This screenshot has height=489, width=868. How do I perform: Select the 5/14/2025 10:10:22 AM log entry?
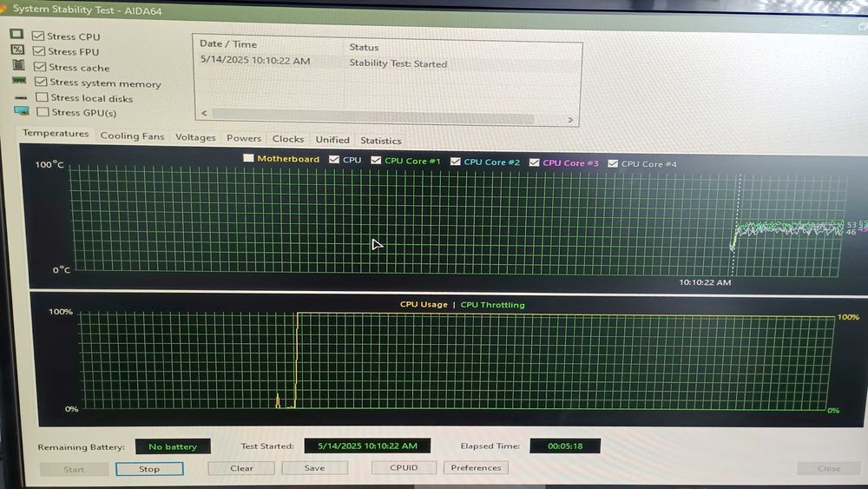255,60
